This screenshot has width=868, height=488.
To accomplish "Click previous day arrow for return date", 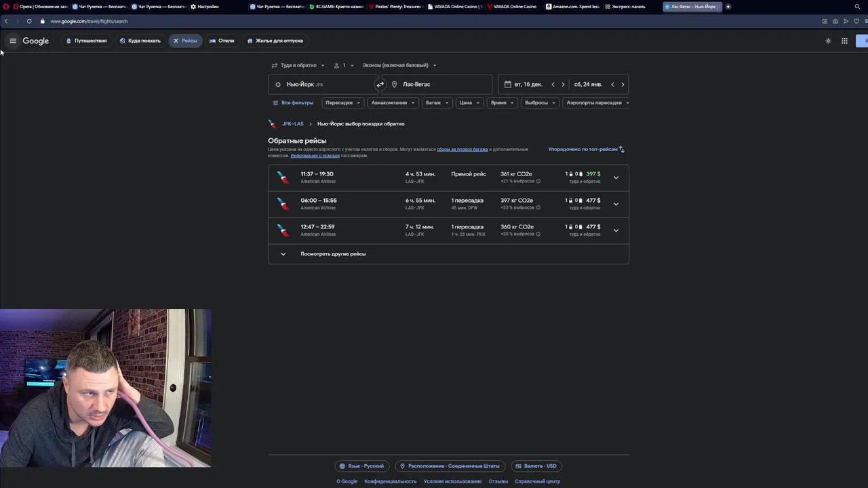I will [x=612, y=85].
